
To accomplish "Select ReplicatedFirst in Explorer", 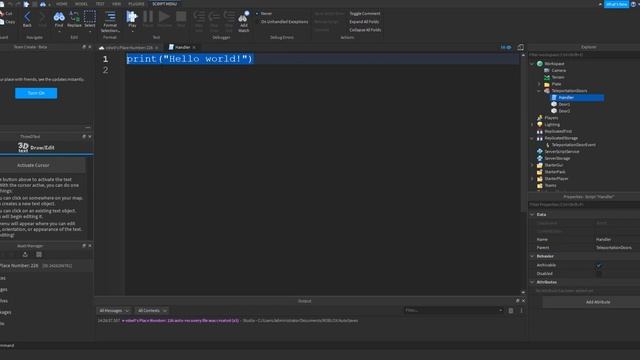I will (x=558, y=131).
